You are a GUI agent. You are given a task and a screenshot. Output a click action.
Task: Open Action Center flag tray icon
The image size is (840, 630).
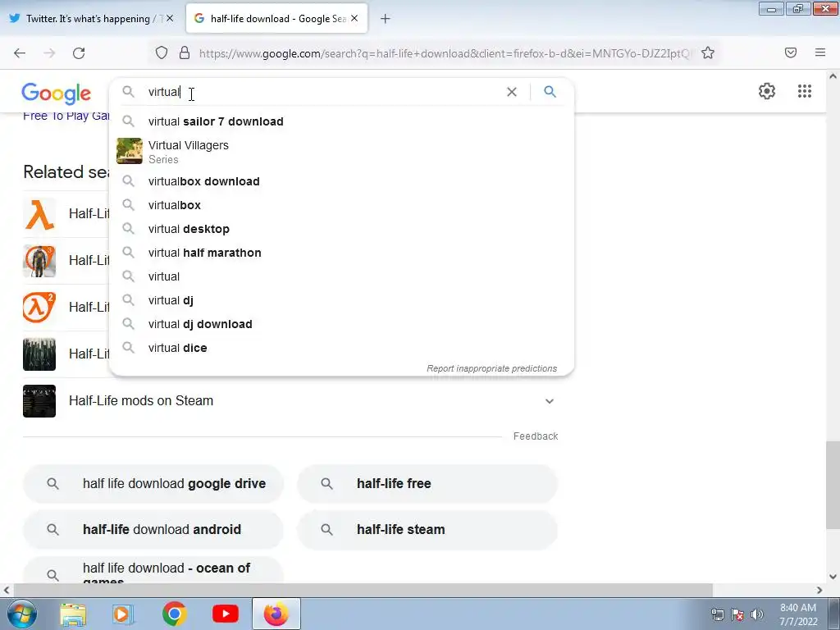[x=737, y=614]
